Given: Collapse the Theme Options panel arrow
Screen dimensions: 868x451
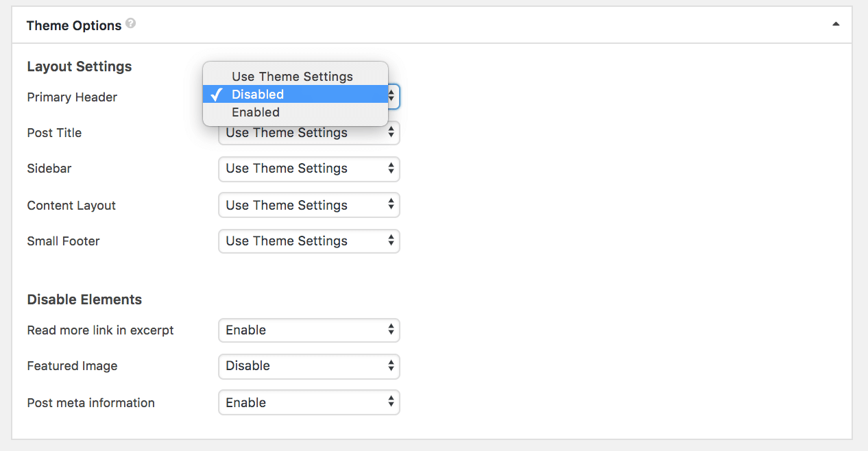Looking at the screenshot, I should pyautogui.click(x=836, y=24).
